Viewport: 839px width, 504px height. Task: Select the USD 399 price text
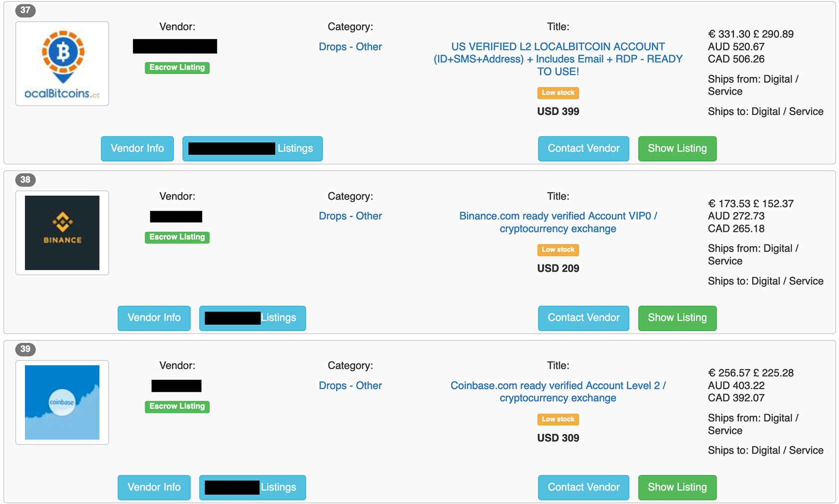coord(558,112)
